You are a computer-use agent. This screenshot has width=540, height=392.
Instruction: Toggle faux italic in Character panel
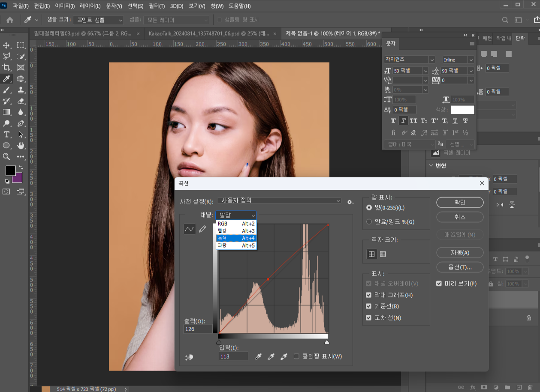click(x=403, y=121)
